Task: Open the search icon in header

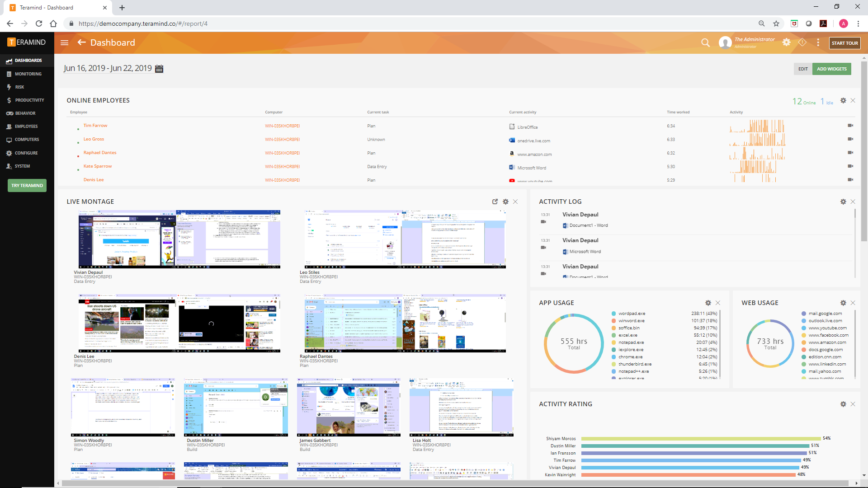Action: (705, 42)
